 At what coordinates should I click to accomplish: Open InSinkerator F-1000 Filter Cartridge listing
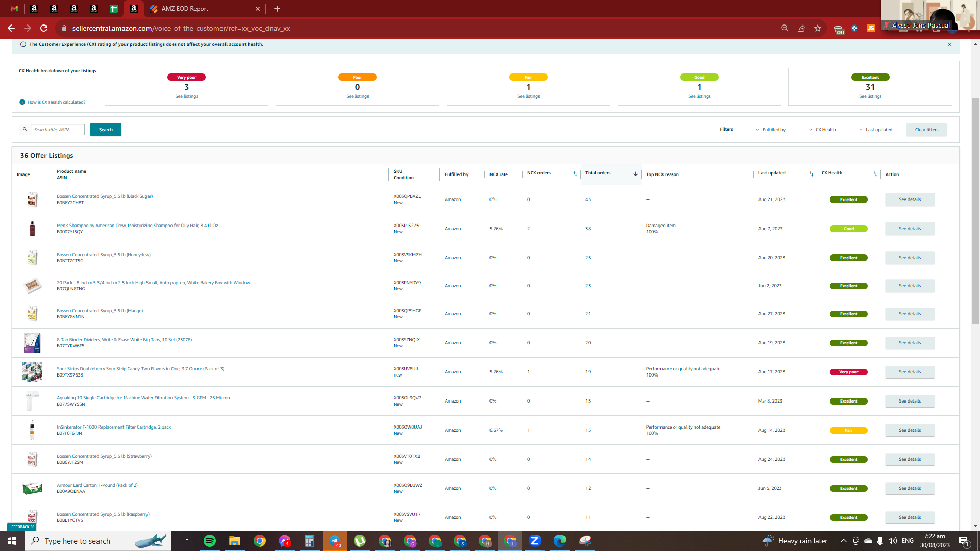114,427
